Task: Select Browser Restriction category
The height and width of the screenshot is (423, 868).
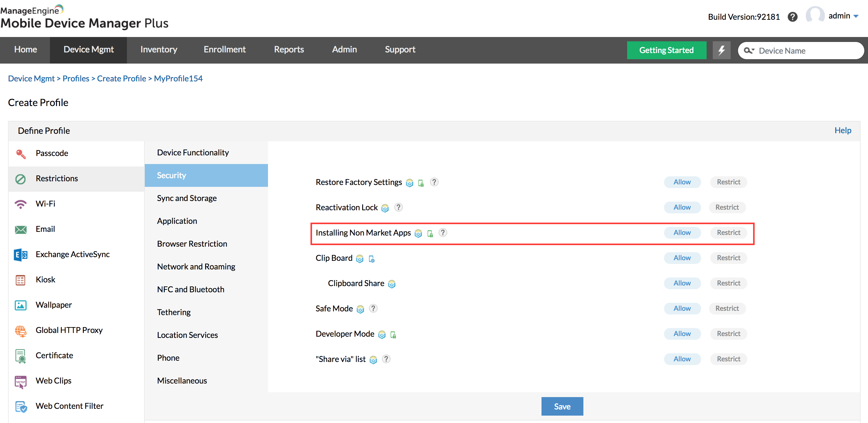Action: (192, 244)
